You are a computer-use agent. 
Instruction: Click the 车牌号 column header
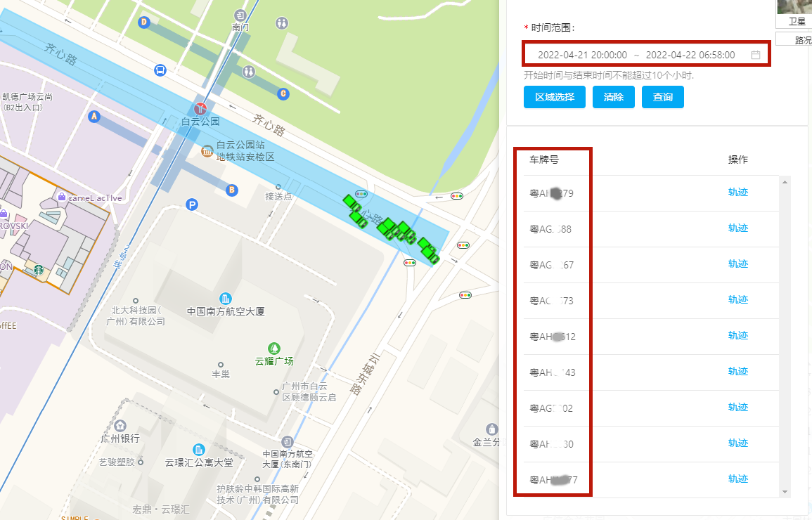(544, 160)
